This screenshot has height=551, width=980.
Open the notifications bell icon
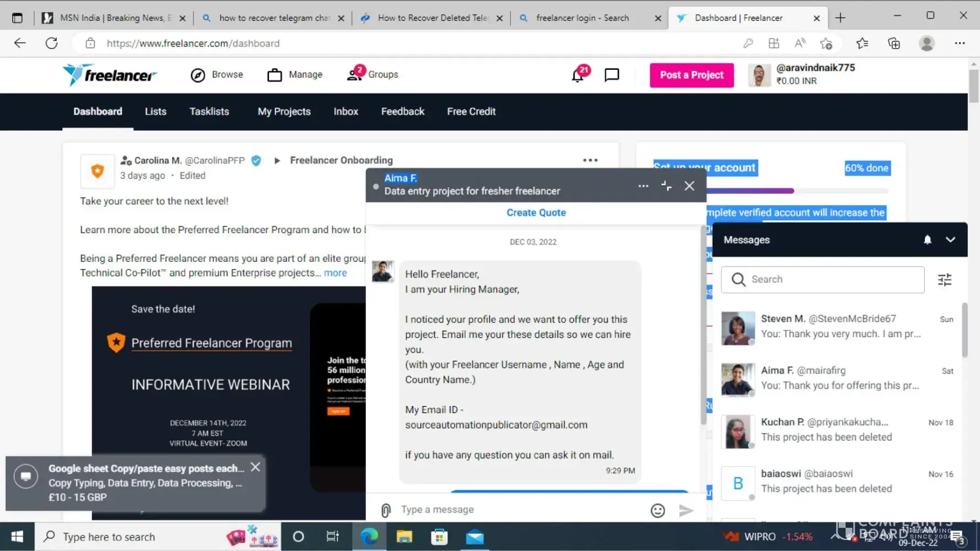578,75
